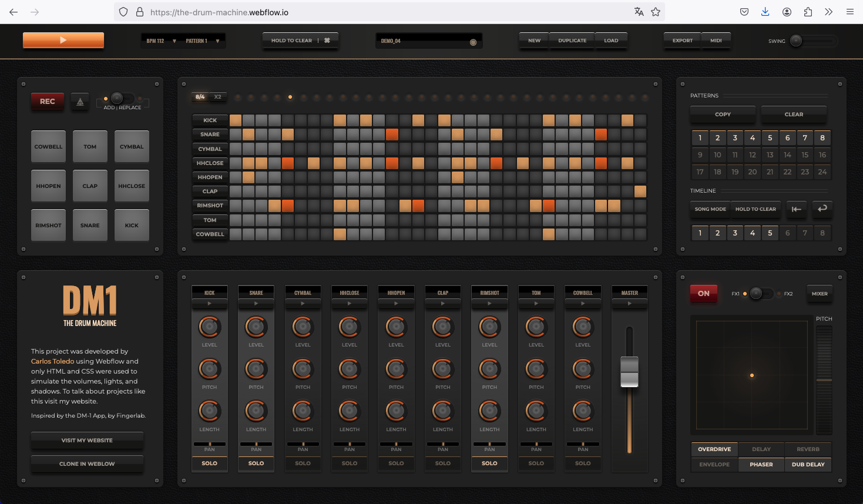
Task: Click the CYMBAL channel LENGTH knob
Action: [x=303, y=411]
